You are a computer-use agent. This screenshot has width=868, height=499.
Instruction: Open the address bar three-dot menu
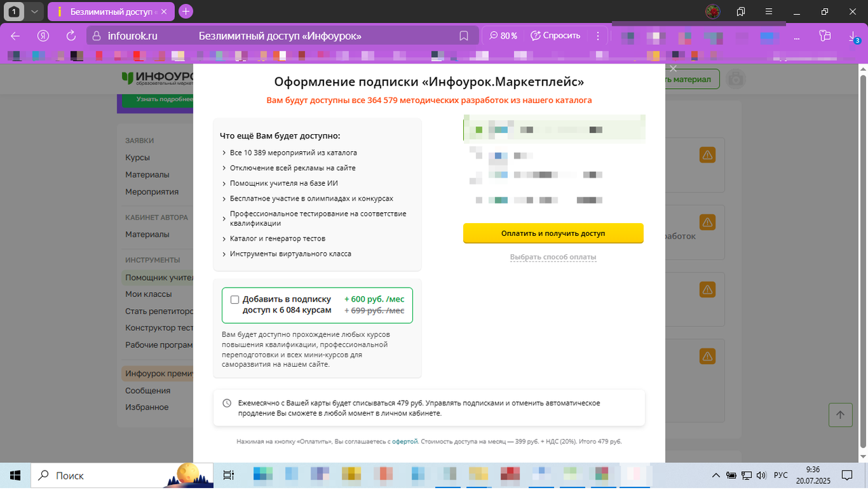click(598, 36)
